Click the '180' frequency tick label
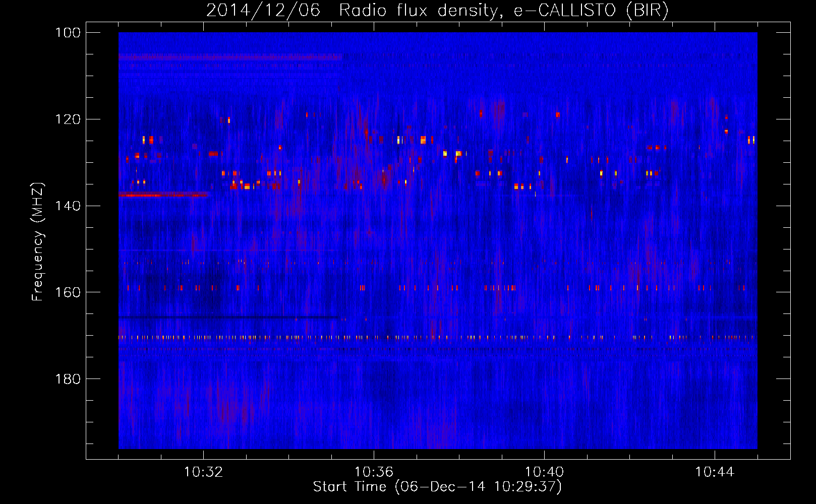The width and height of the screenshot is (816, 504). click(67, 379)
